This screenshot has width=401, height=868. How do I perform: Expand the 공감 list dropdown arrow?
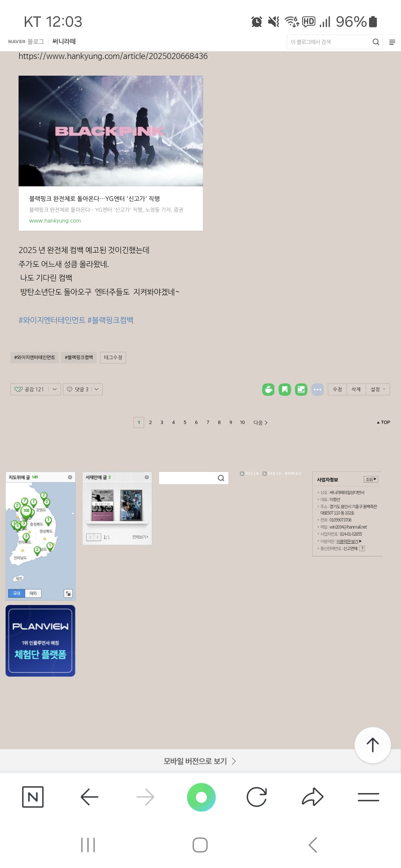coord(55,389)
